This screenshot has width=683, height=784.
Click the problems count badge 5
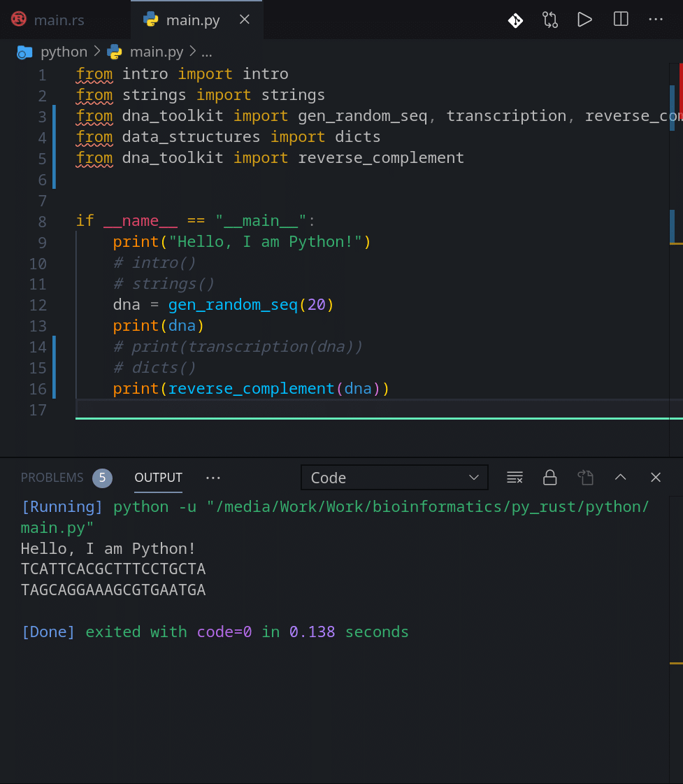coord(103,478)
